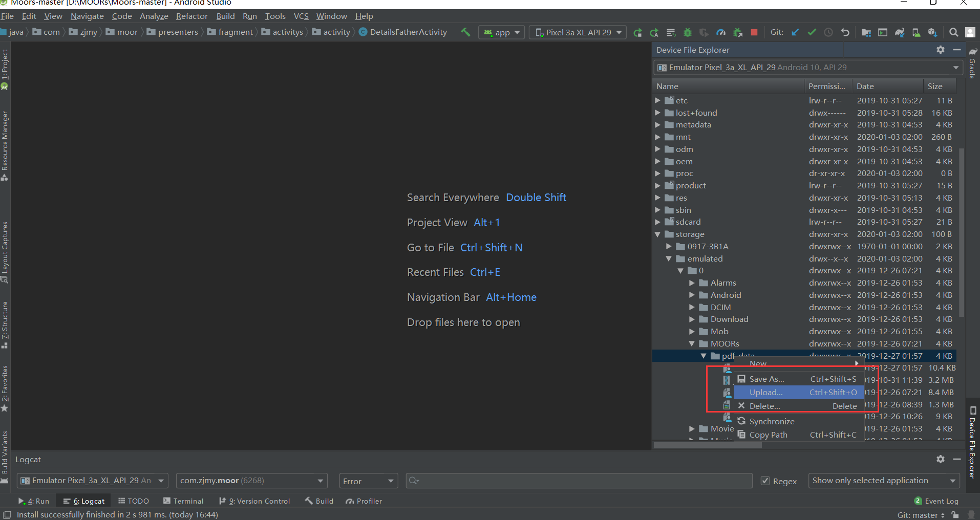The height and width of the screenshot is (520, 980).
Task: Click the Logcat search input field
Action: 579,481
